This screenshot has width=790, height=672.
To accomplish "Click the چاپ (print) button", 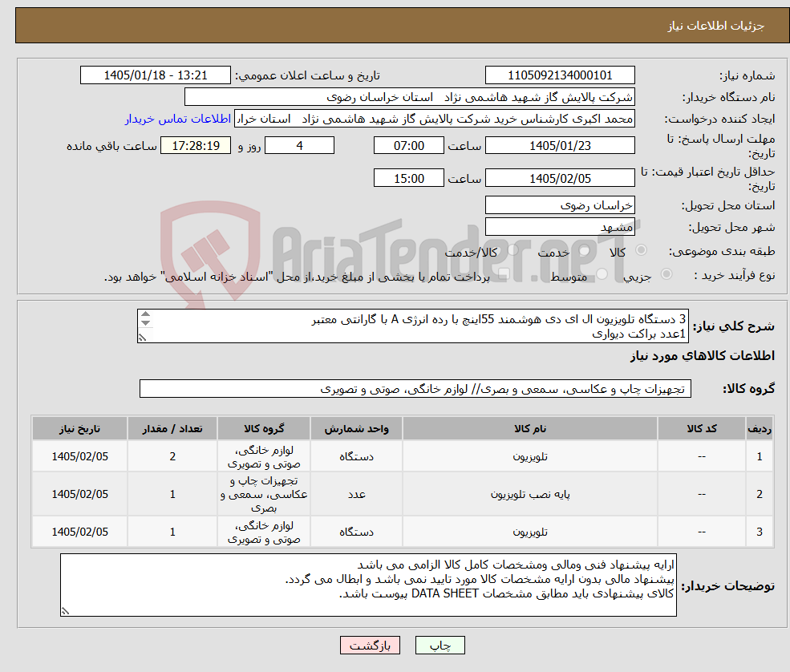I will [440, 646].
